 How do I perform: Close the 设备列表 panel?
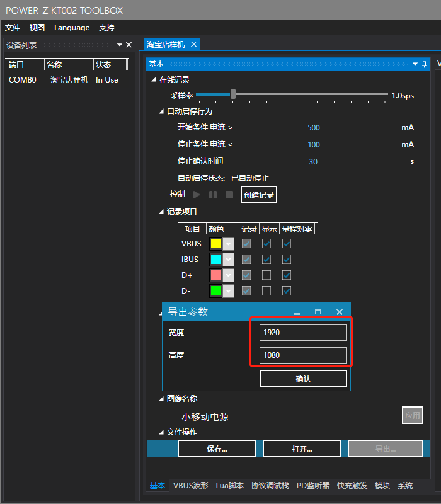pos(129,45)
